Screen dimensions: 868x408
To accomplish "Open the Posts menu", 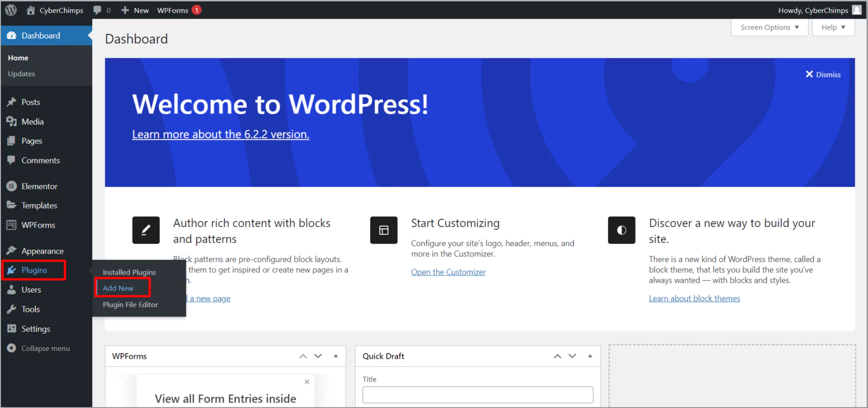I will pos(31,102).
